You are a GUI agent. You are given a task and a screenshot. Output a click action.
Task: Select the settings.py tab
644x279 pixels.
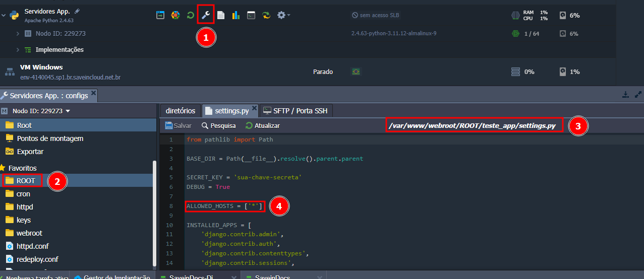coord(231,111)
